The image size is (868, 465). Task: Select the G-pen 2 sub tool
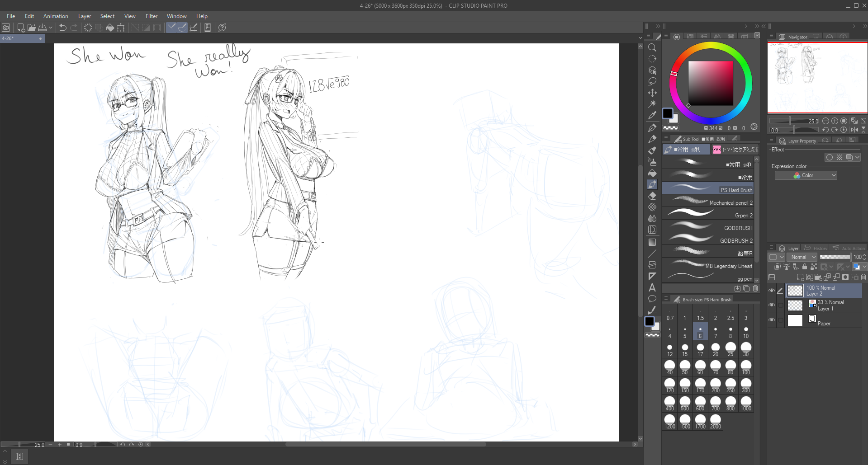point(708,213)
